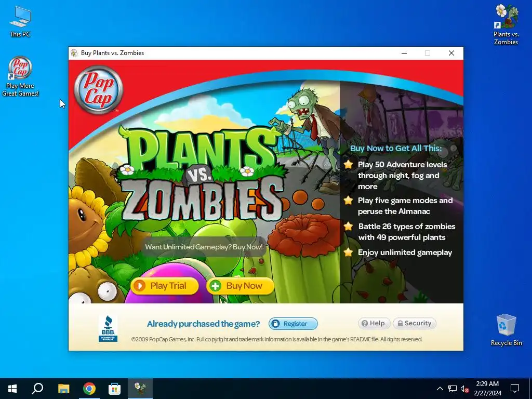The image size is (532, 399).
Task: Click the window title bar app icon
Action: pos(74,53)
